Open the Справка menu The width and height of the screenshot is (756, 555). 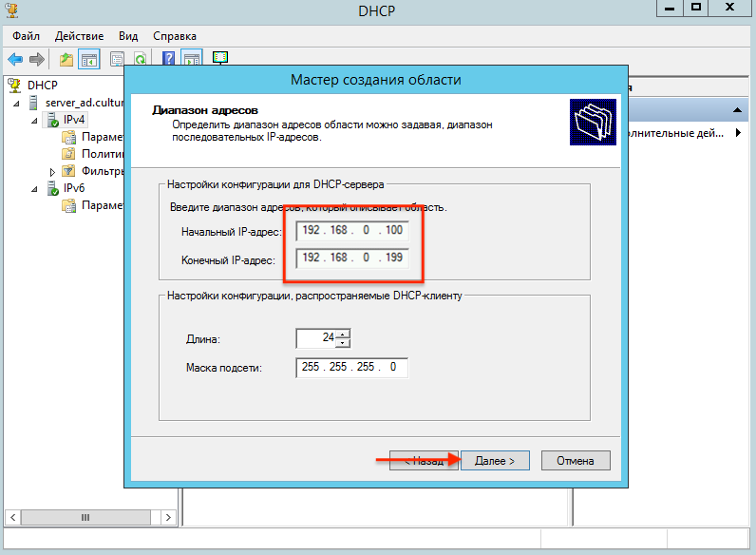175,35
